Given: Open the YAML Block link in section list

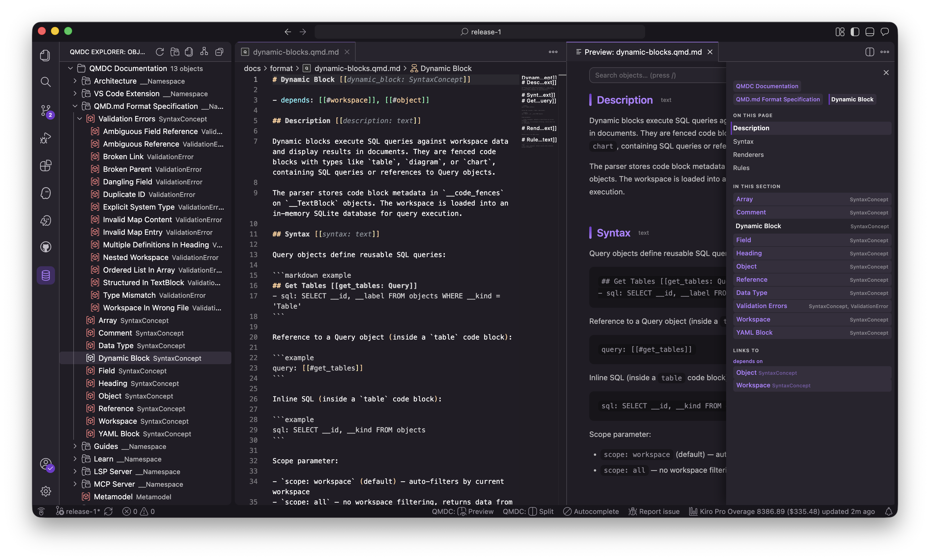Looking at the screenshot, I should [812, 332].
